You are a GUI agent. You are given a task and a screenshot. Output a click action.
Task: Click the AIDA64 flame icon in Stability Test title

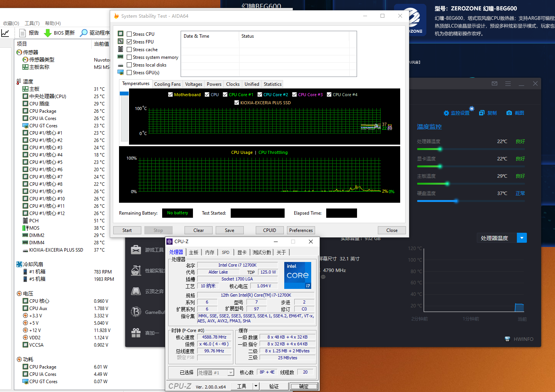click(x=116, y=16)
